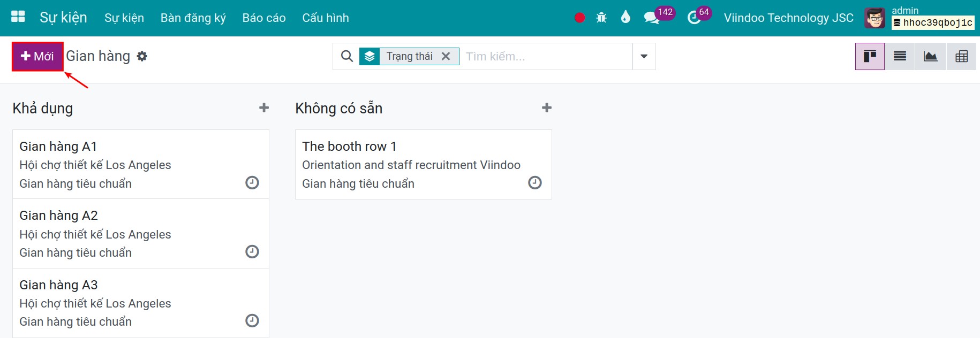The height and width of the screenshot is (338, 980).
Task: Open activity clock on Gian hàng A2
Action: (x=252, y=252)
